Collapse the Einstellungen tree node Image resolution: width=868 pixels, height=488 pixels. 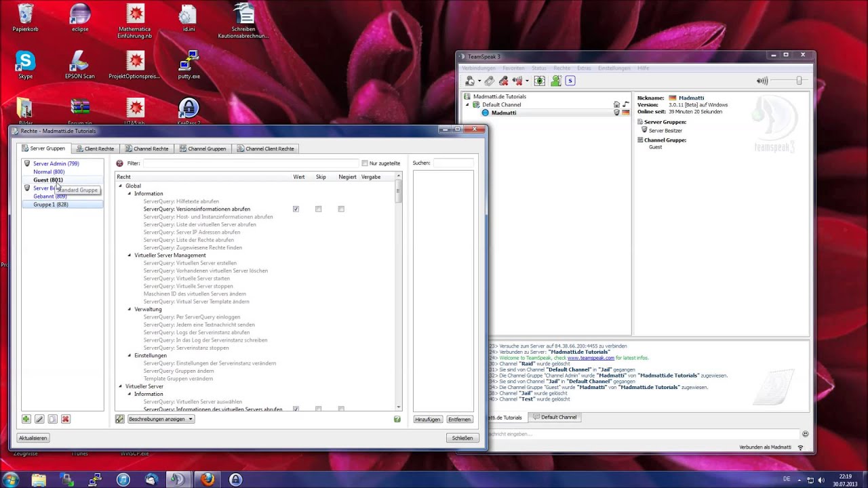[130, 355]
